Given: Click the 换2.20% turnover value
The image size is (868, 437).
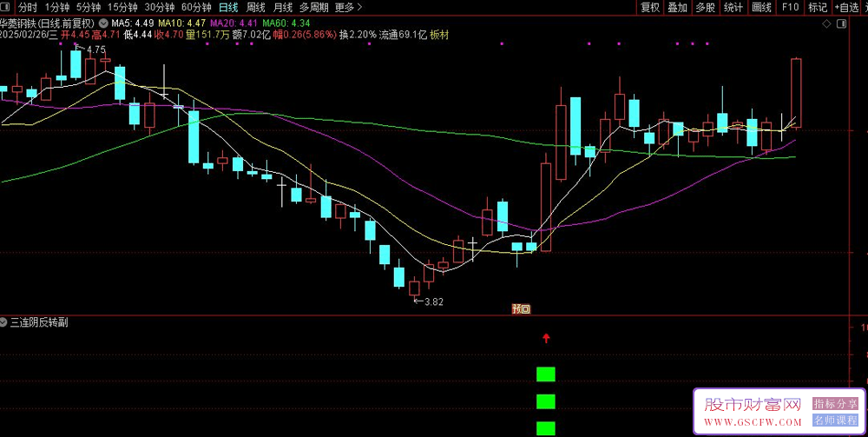Looking at the screenshot, I should [358, 35].
